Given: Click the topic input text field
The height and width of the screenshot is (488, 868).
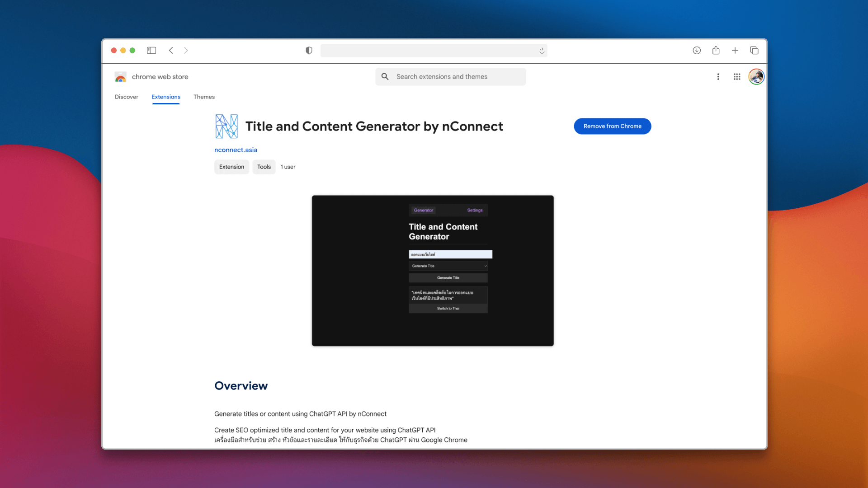Looking at the screenshot, I should click(x=448, y=254).
